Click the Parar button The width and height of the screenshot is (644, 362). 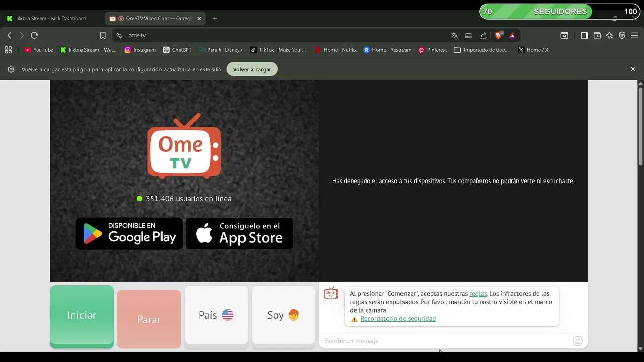[x=149, y=319]
